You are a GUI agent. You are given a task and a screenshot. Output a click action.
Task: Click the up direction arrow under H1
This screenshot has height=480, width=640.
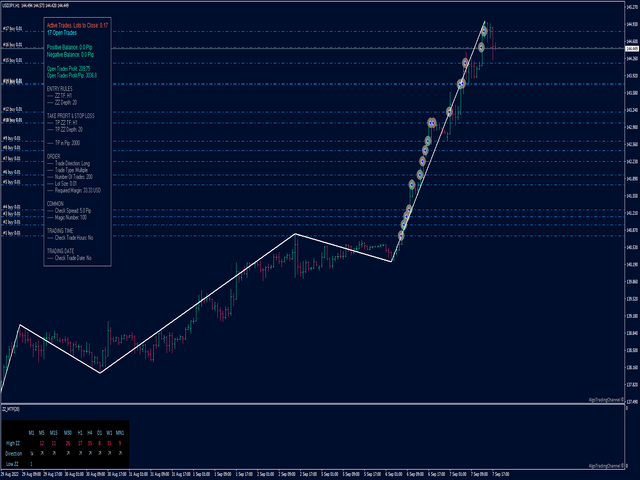click(x=80, y=453)
